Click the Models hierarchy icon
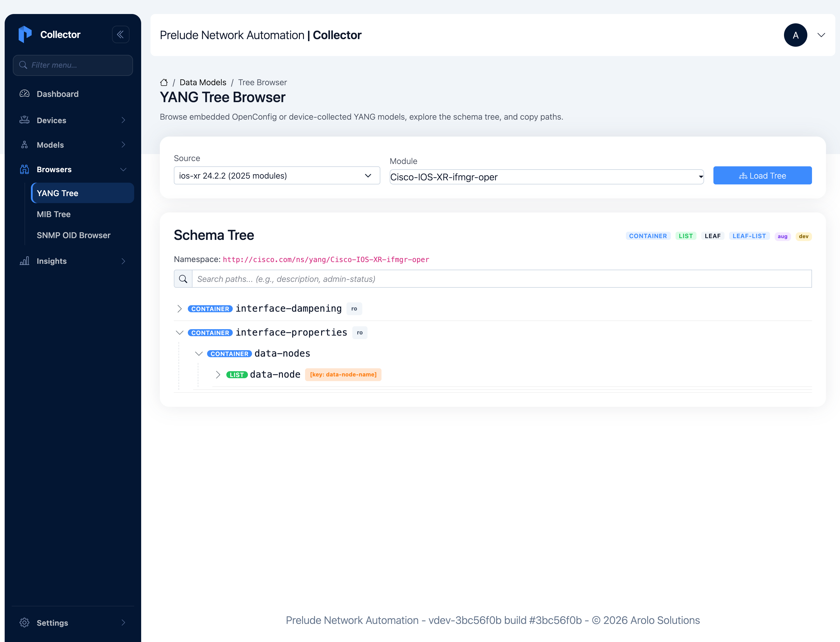Viewport: 840px width, 642px height. [24, 145]
